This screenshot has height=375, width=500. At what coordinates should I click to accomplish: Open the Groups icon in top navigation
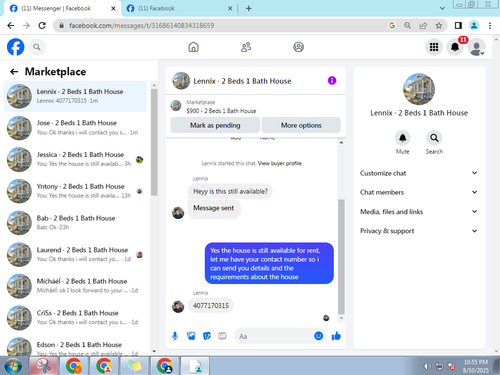click(x=298, y=47)
